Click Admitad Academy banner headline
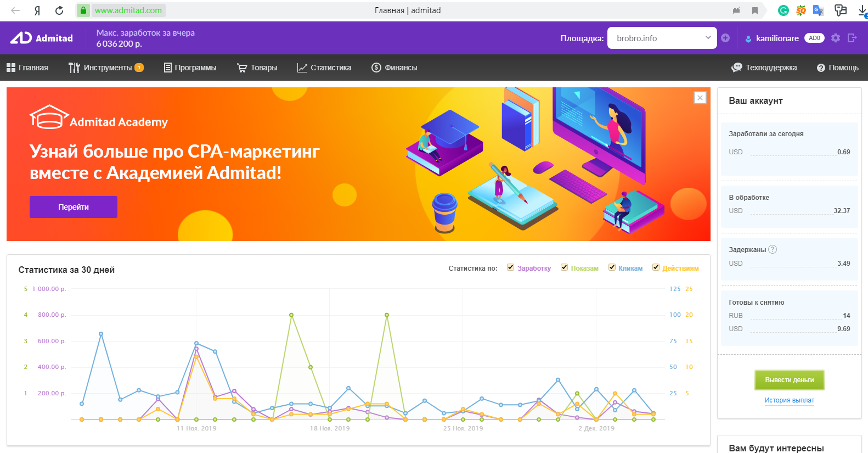 [x=174, y=162]
